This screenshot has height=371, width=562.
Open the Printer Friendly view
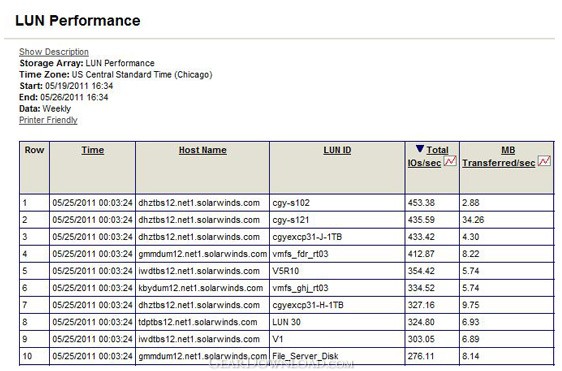(x=48, y=120)
